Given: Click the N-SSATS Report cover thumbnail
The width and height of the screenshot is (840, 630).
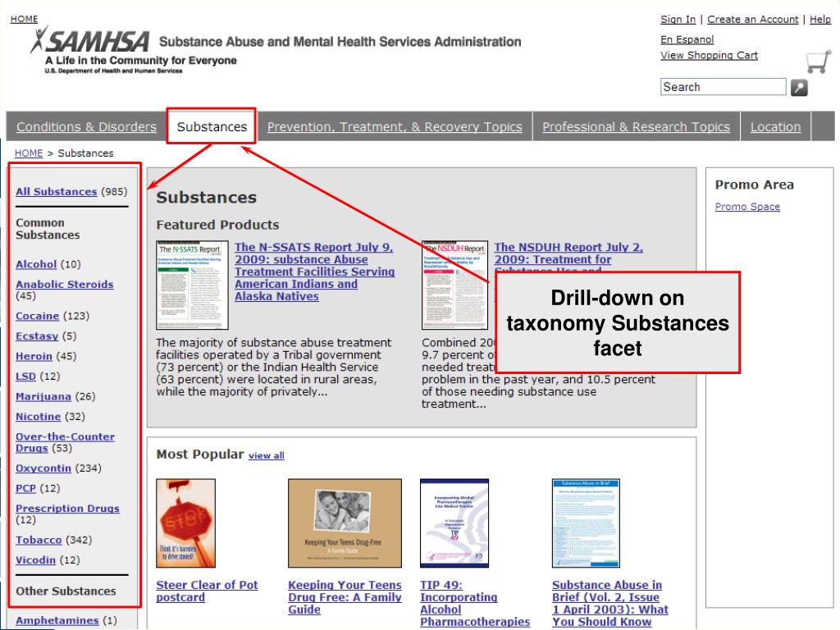Looking at the screenshot, I should [x=192, y=285].
